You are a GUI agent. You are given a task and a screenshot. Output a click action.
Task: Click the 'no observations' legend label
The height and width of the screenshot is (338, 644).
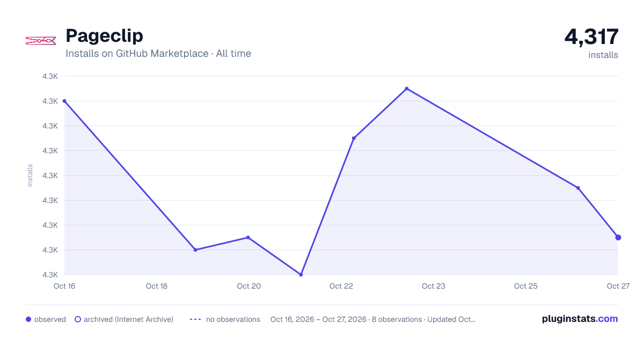pos(233,319)
